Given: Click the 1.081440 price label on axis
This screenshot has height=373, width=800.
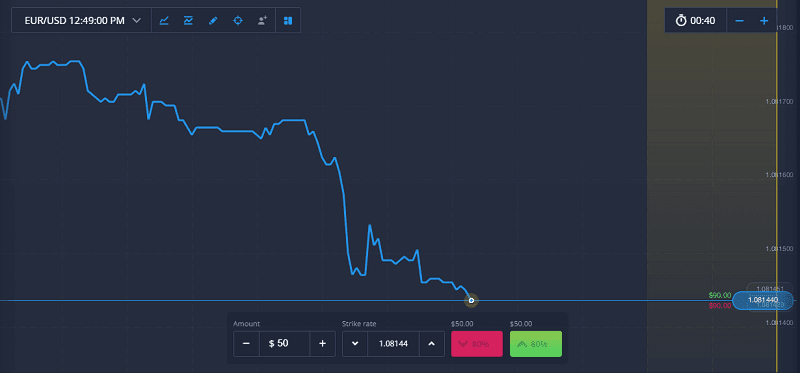Looking at the screenshot, I should tap(763, 301).
